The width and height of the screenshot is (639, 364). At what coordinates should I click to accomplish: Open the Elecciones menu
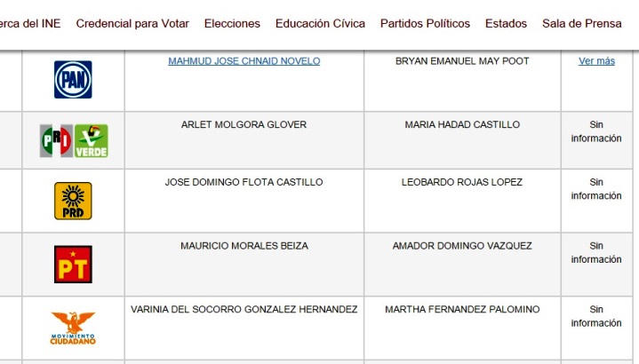coord(232,24)
